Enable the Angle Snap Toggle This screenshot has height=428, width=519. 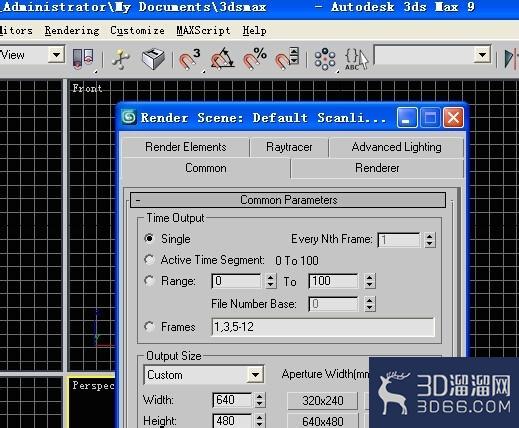pyautogui.click(x=222, y=59)
